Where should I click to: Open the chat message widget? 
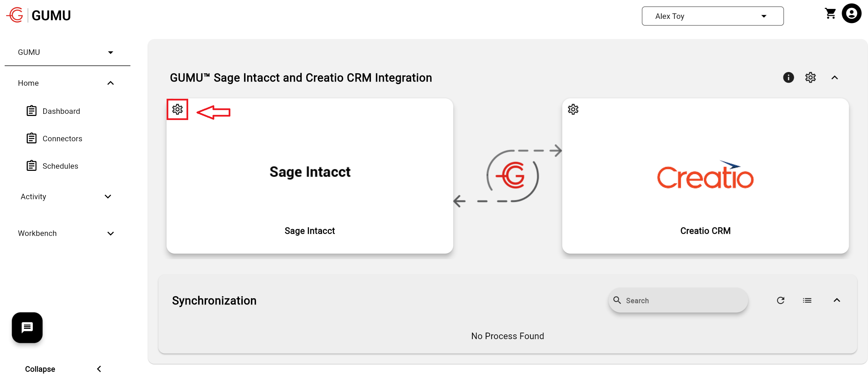coord(27,327)
